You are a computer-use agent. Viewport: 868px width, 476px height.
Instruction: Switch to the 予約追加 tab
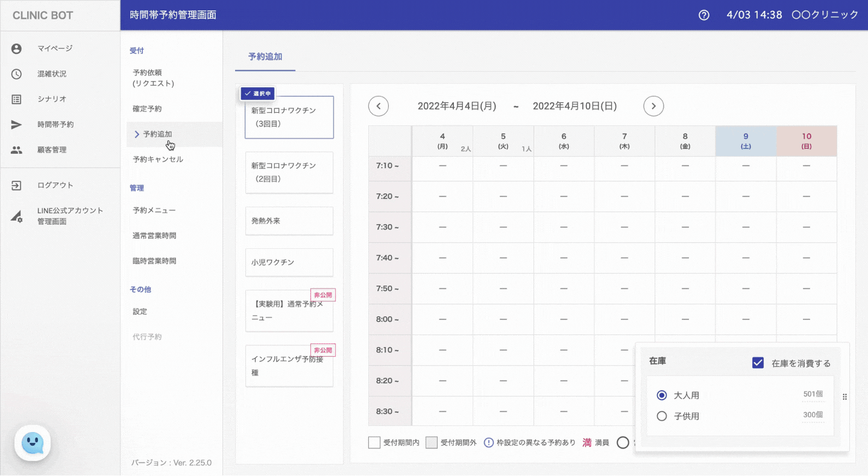coord(265,57)
